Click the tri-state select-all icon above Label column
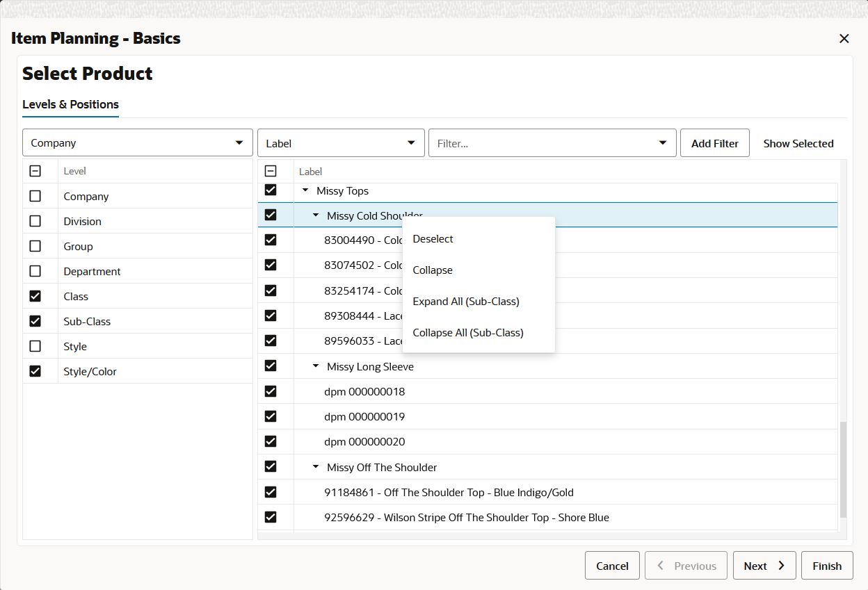The width and height of the screenshot is (868, 590). [x=271, y=171]
